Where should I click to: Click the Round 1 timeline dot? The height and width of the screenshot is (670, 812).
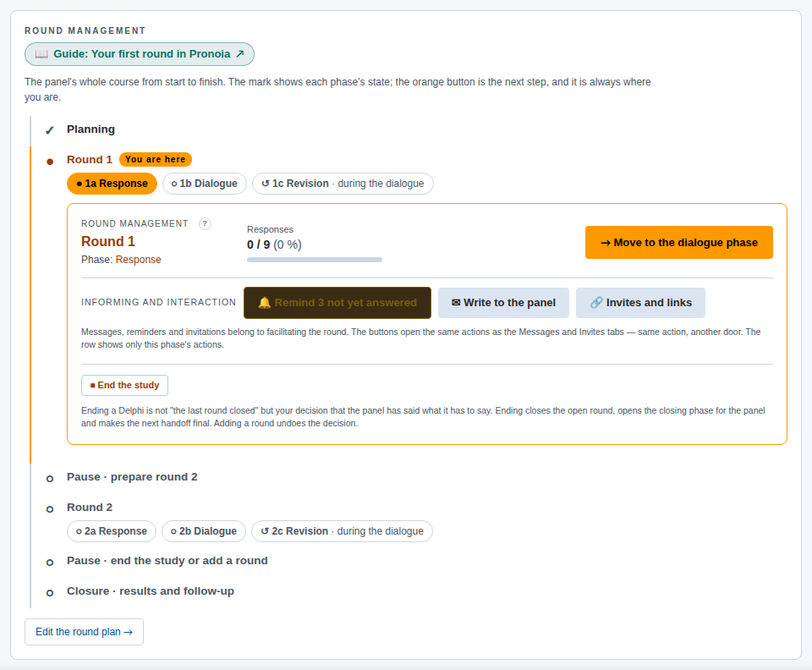pyautogui.click(x=50, y=162)
